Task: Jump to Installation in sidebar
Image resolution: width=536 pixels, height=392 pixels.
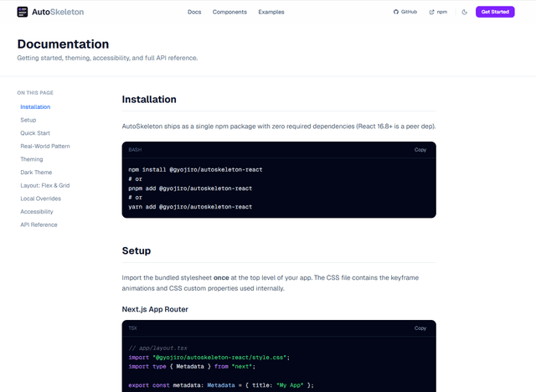Action: click(35, 107)
